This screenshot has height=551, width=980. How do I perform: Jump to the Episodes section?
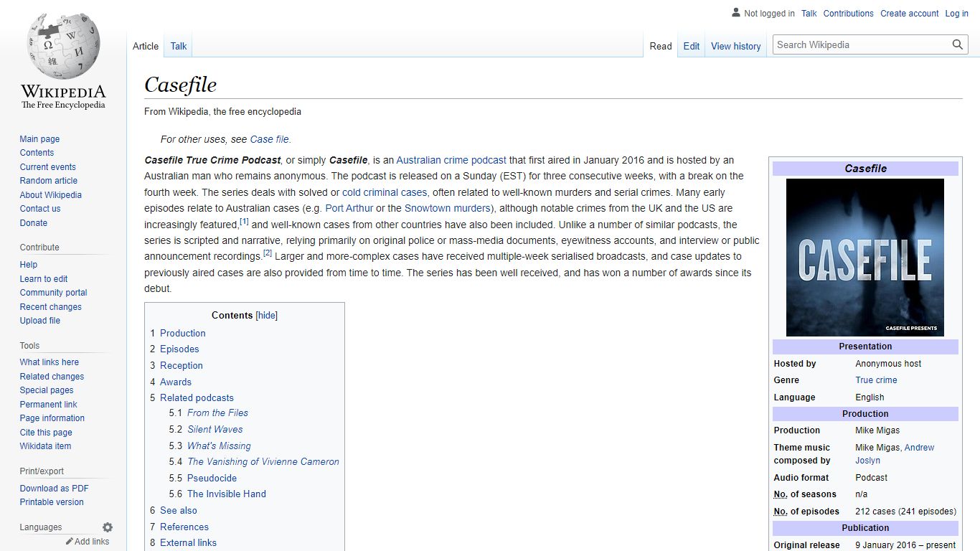(x=179, y=349)
